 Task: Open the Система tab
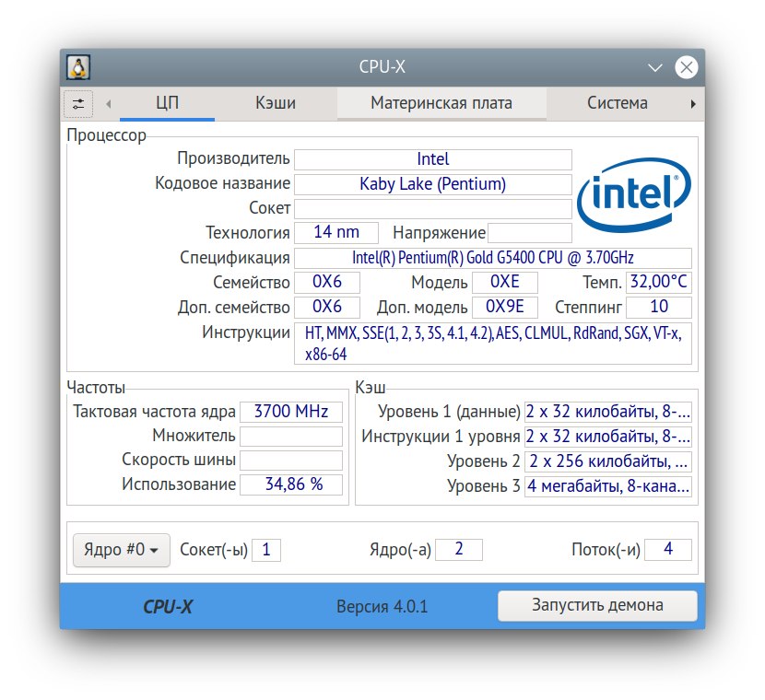point(618,103)
